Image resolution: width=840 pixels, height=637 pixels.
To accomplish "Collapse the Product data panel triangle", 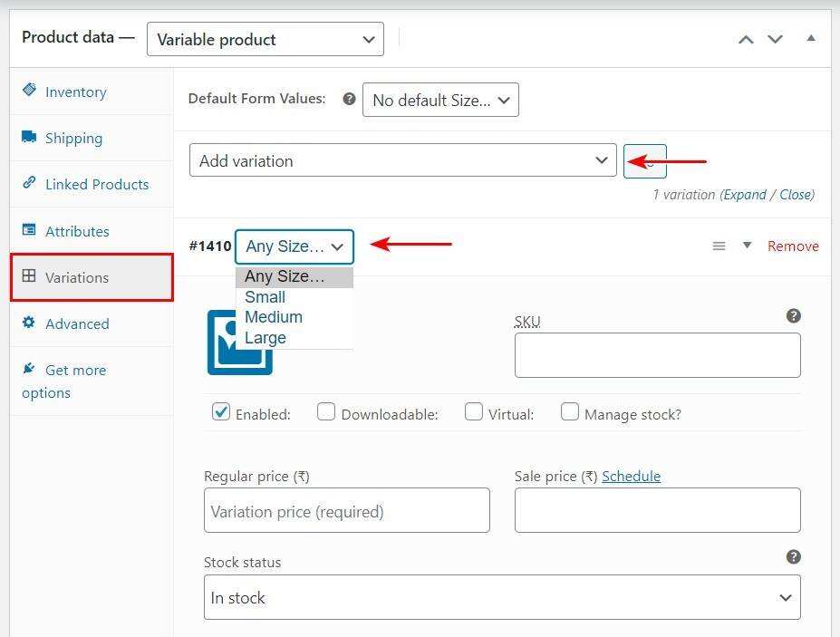I will click(x=810, y=38).
